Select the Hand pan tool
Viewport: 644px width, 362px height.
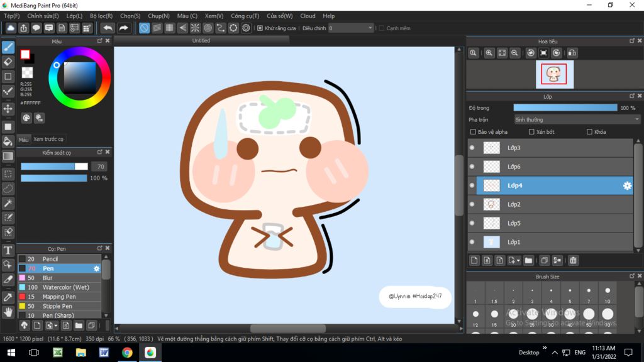click(8, 312)
